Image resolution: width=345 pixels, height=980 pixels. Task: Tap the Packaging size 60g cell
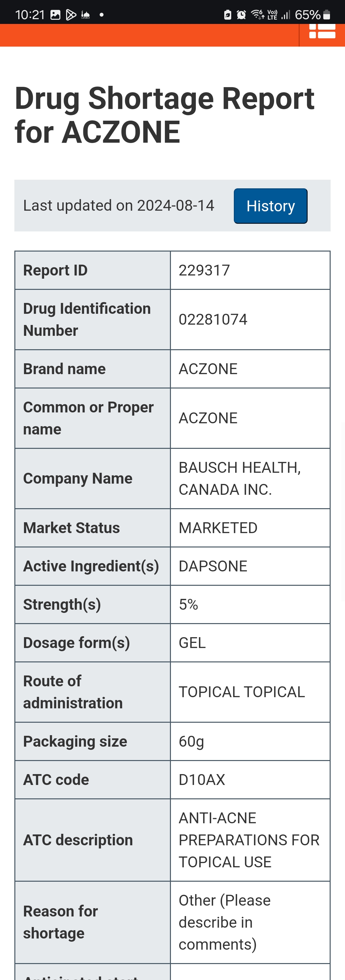coord(250,741)
